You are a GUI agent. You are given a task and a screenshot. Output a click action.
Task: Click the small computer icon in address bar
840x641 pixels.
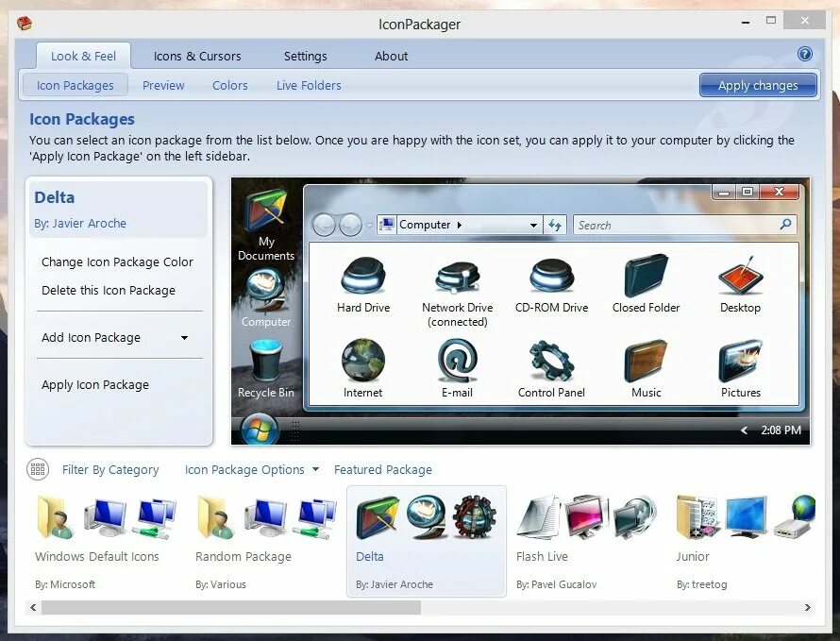[387, 225]
